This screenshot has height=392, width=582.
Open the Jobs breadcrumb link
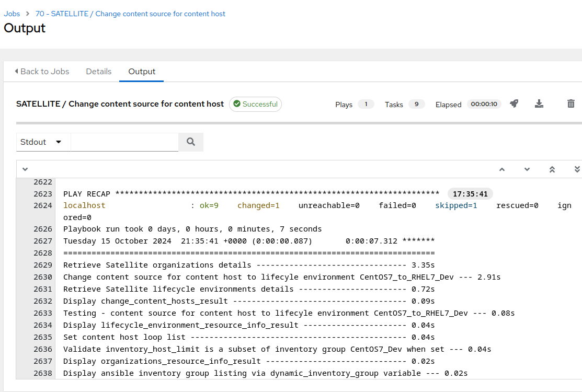tap(12, 14)
